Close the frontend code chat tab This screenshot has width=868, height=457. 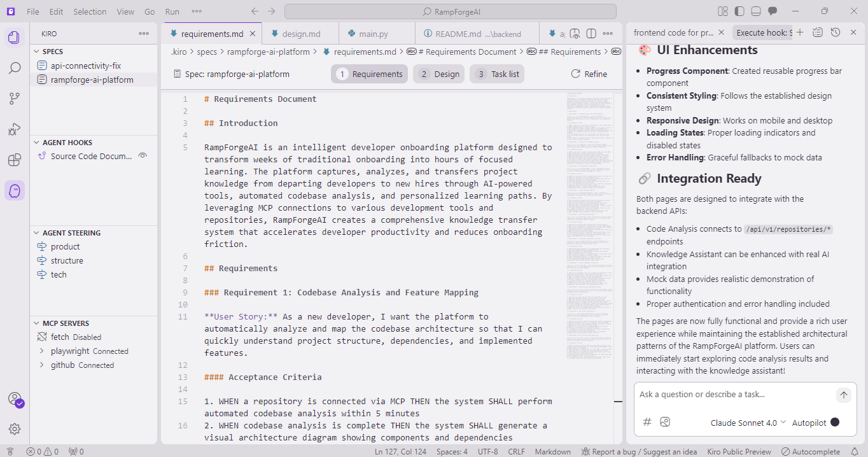coord(722,32)
